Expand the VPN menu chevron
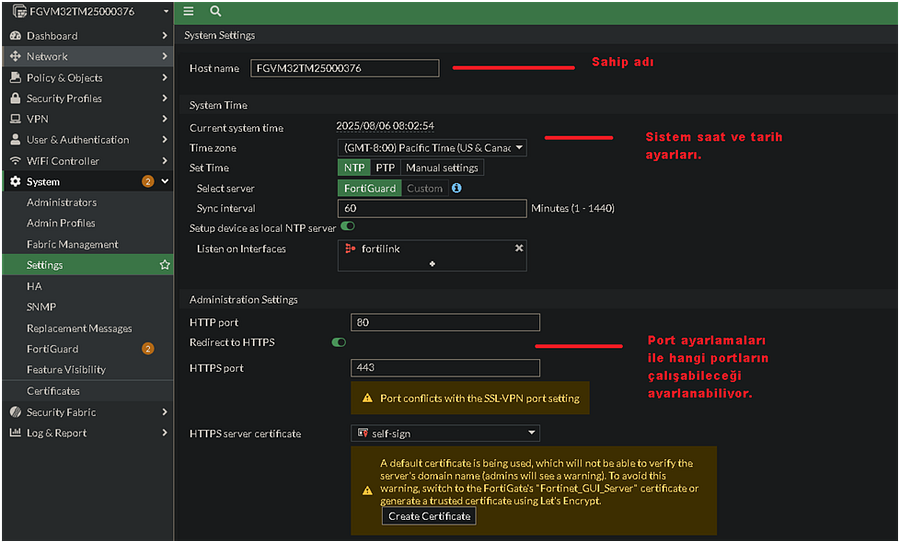The height and width of the screenshot is (543, 900). pyautogui.click(x=165, y=119)
